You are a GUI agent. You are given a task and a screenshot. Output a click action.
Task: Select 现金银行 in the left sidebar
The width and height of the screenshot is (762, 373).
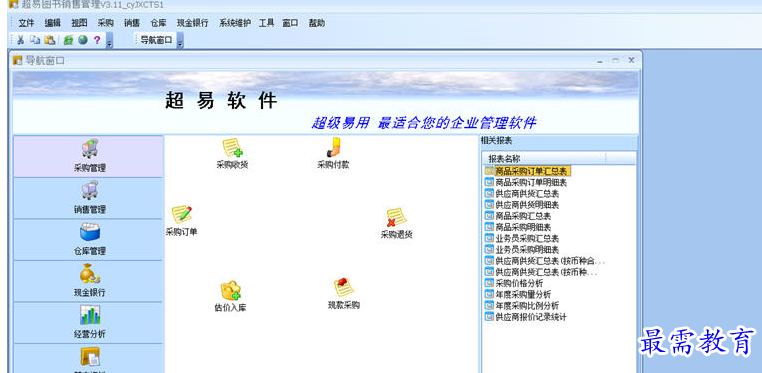(88, 281)
